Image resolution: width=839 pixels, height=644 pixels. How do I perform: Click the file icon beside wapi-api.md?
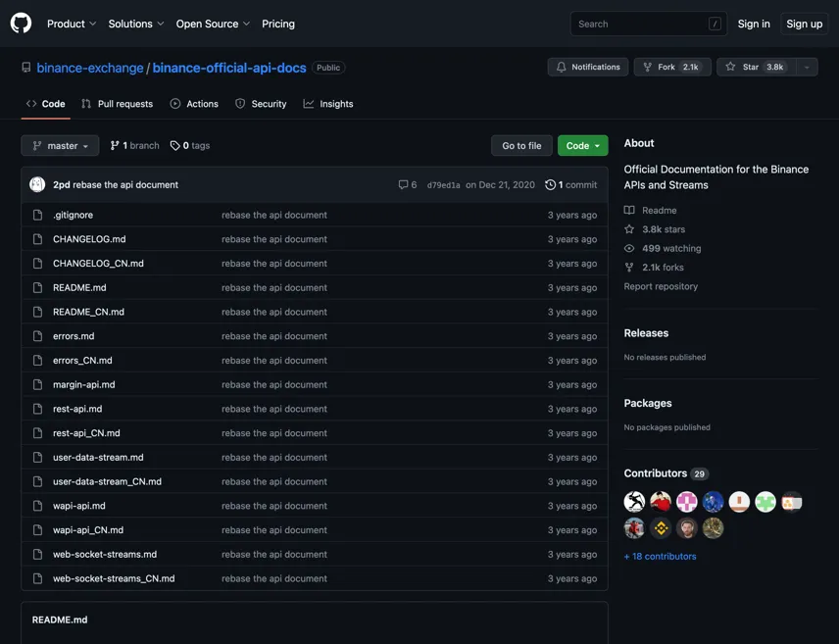tap(37, 506)
